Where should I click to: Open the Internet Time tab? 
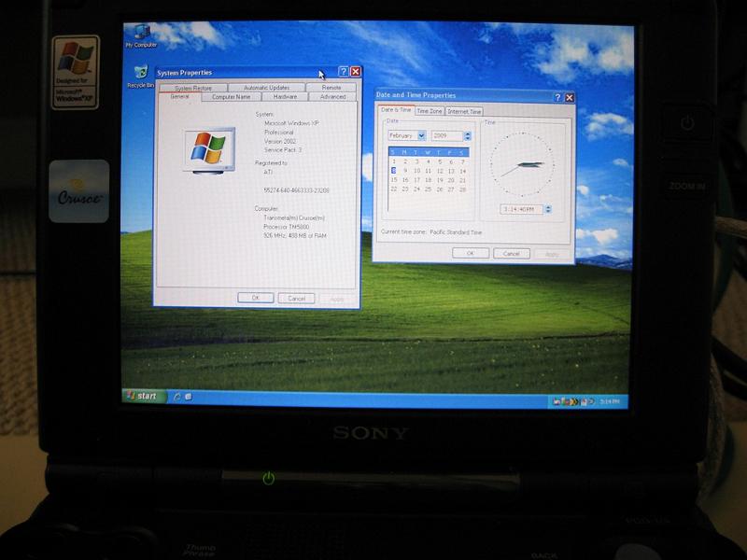(464, 111)
